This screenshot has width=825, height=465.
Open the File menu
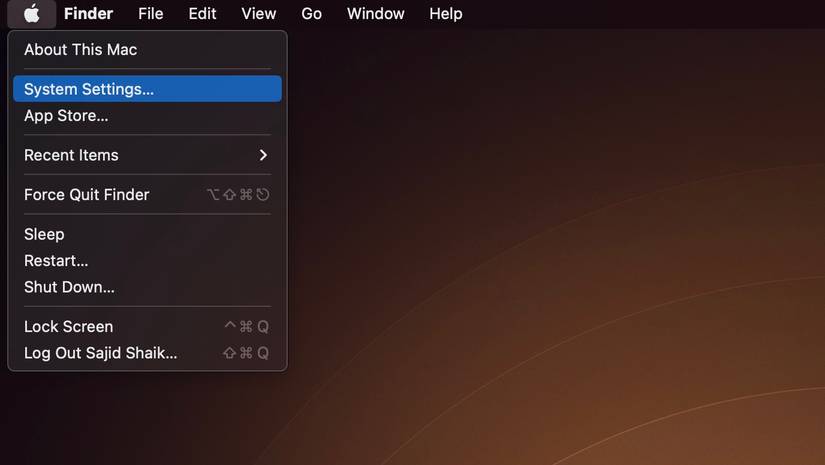(x=150, y=14)
